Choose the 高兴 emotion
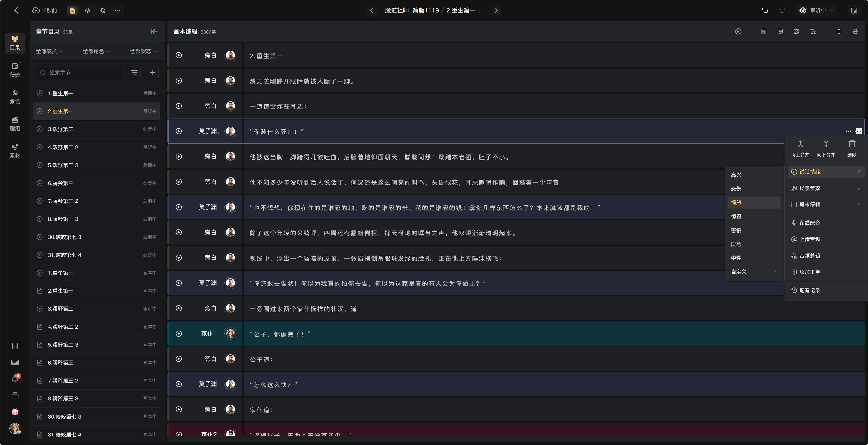This screenshot has height=445, width=868. click(x=754, y=175)
